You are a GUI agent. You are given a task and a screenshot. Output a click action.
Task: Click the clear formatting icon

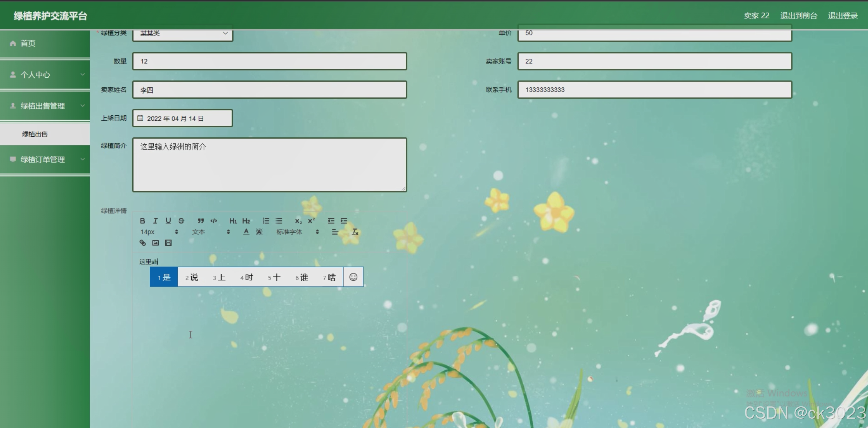[355, 232]
